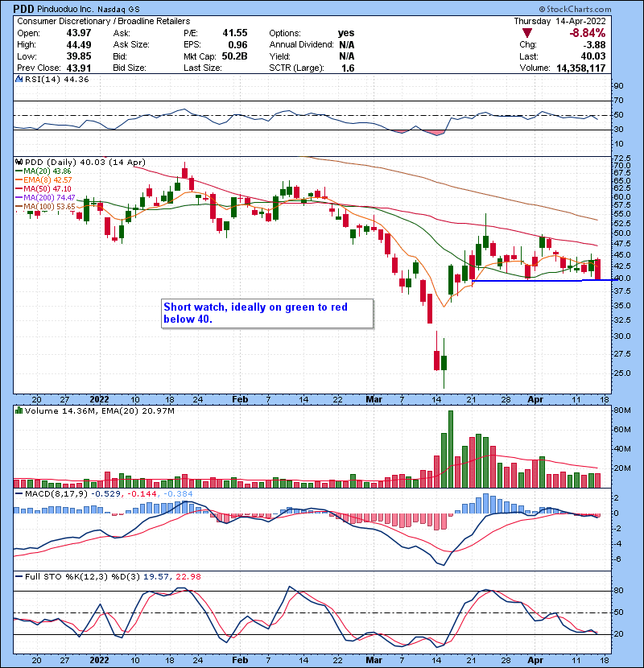Click the RSI(14) 44.36 indicator label

pyautogui.click(x=56, y=79)
